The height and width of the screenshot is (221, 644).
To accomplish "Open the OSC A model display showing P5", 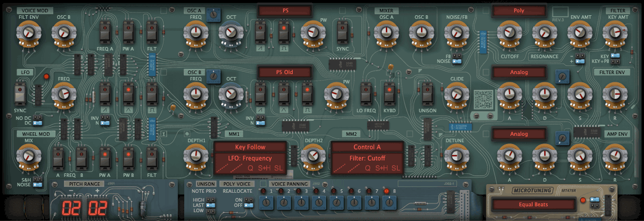I will click(x=285, y=11).
